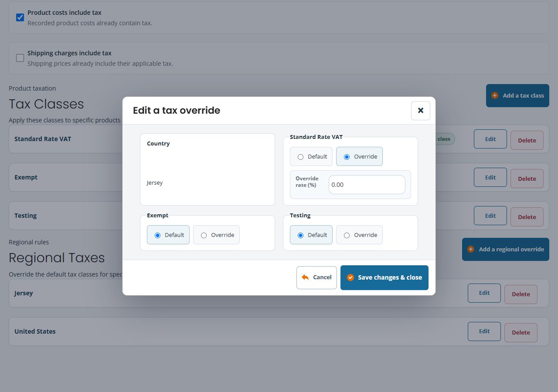The width and height of the screenshot is (558, 392).
Task: Delete the Testing tax class
Action: [x=527, y=217]
